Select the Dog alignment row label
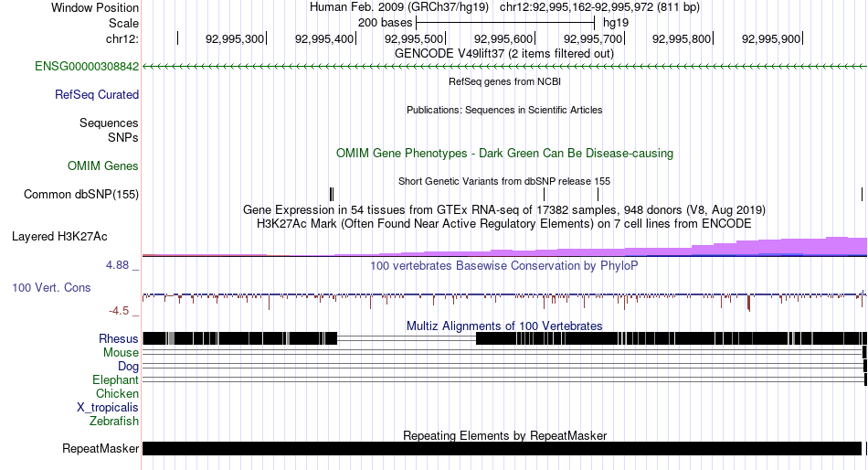Screen dimensions: 868x470 [128, 367]
